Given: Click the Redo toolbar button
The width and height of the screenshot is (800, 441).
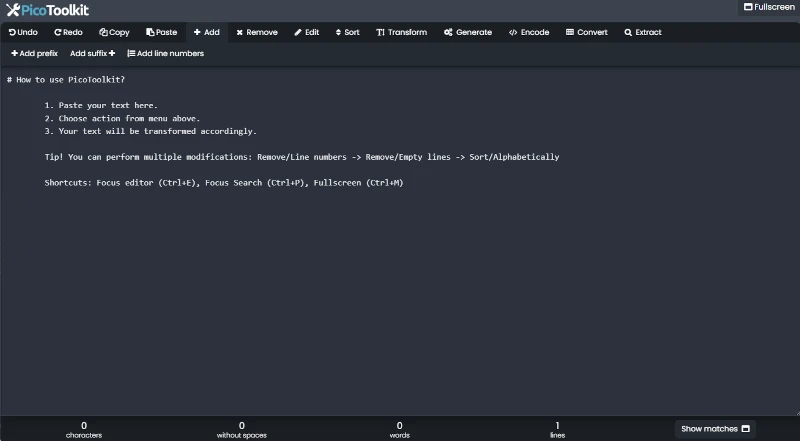Looking at the screenshot, I should 68,32.
